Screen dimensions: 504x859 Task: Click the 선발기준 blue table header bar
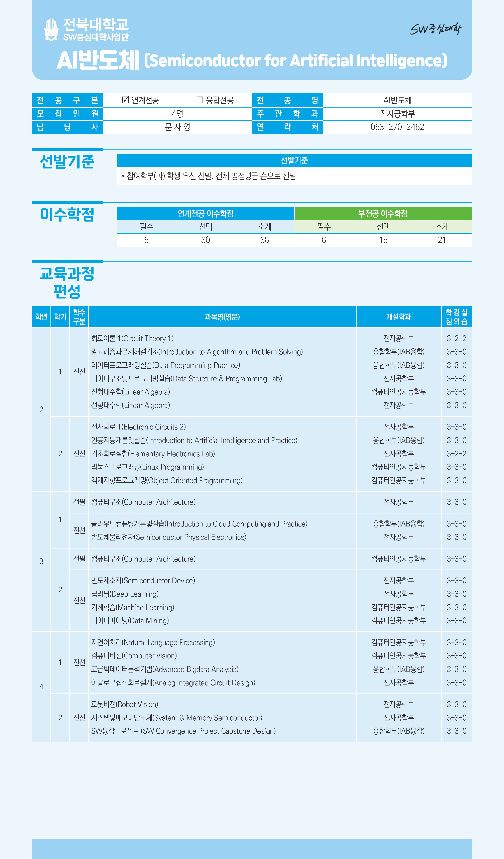pos(294,160)
